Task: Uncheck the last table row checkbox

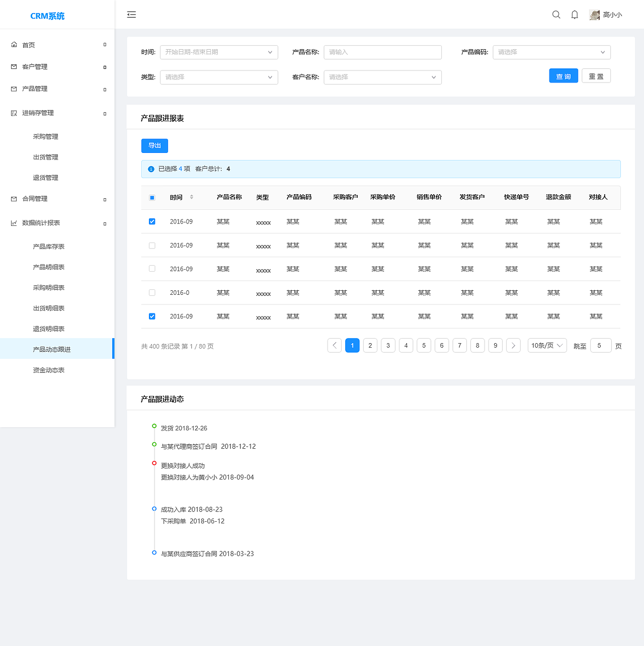Action: pyautogui.click(x=152, y=316)
